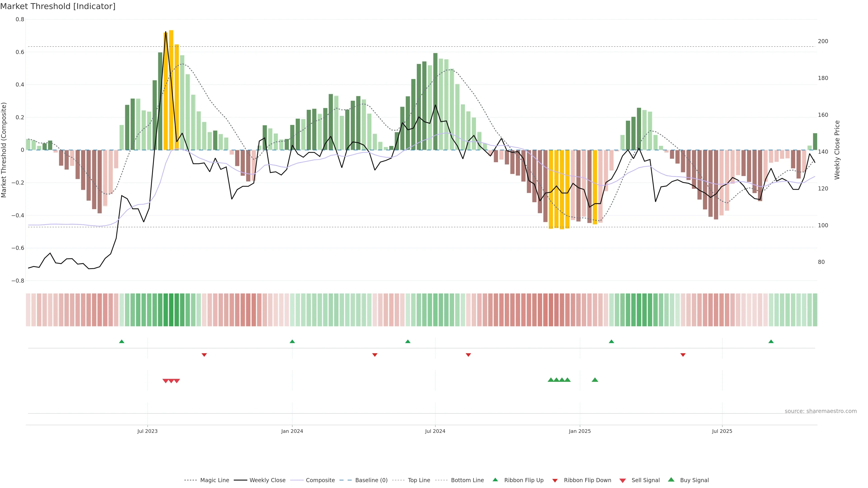The image size is (868, 488).
Task: Click the ribbon flip up marker near Jan 2024
Action: point(292,342)
